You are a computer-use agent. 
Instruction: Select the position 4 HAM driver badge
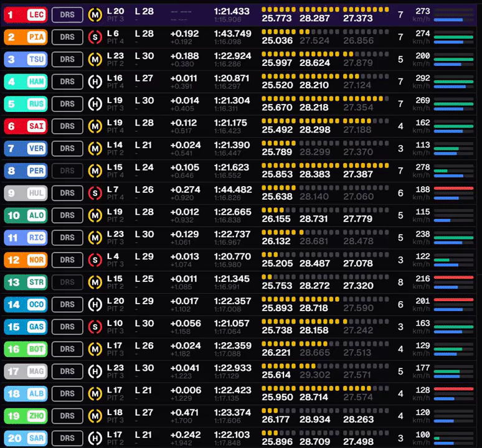(x=26, y=82)
